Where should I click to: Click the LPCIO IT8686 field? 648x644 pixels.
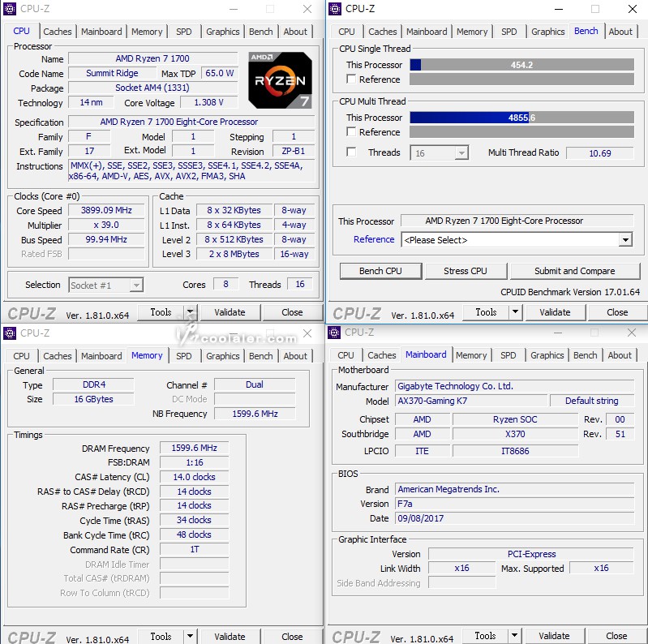[515, 451]
